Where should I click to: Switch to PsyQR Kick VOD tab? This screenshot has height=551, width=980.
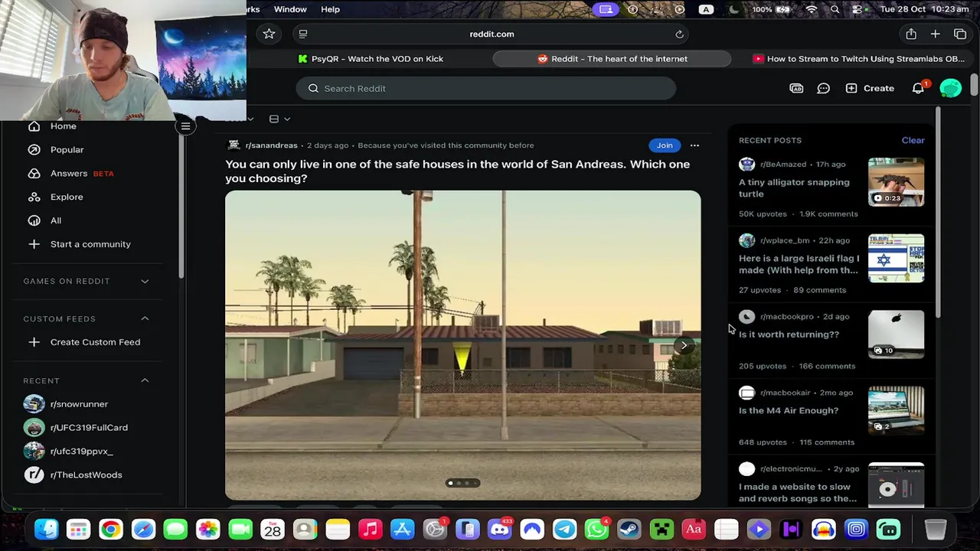point(371,59)
